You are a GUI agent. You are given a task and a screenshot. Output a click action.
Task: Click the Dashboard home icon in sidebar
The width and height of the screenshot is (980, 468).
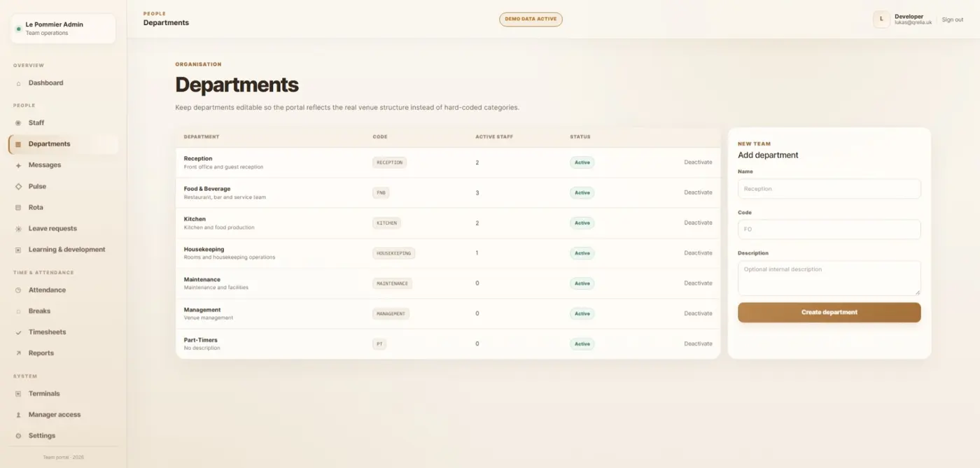point(18,83)
